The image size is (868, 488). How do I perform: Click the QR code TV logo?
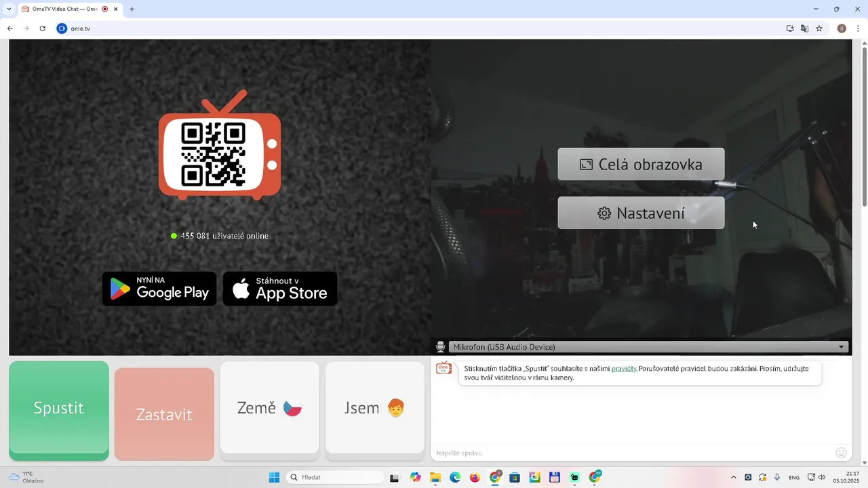220,145
